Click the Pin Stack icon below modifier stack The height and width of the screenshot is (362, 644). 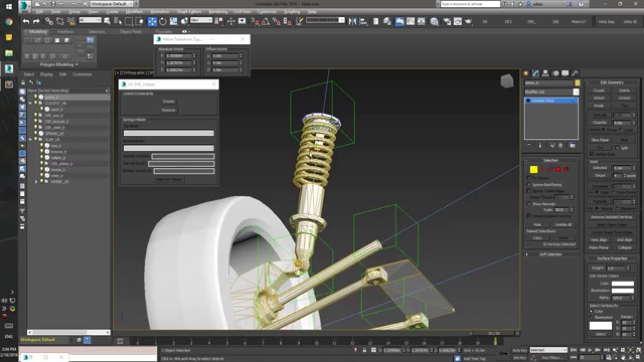point(529,145)
